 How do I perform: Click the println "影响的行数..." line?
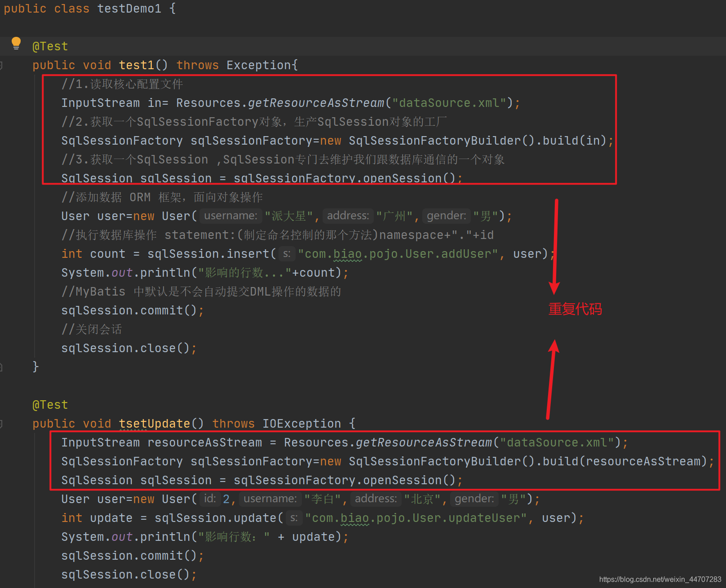tap(205, 273)
